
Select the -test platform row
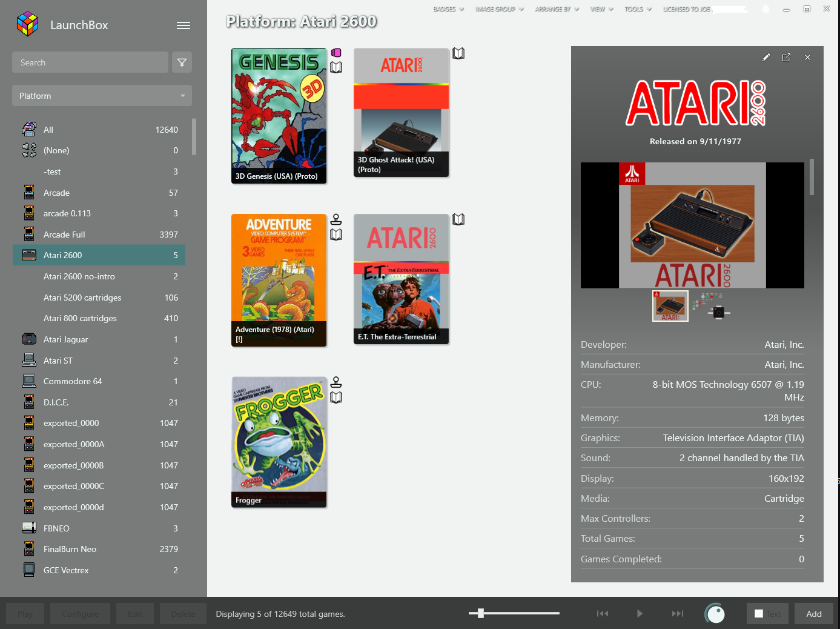99,171
